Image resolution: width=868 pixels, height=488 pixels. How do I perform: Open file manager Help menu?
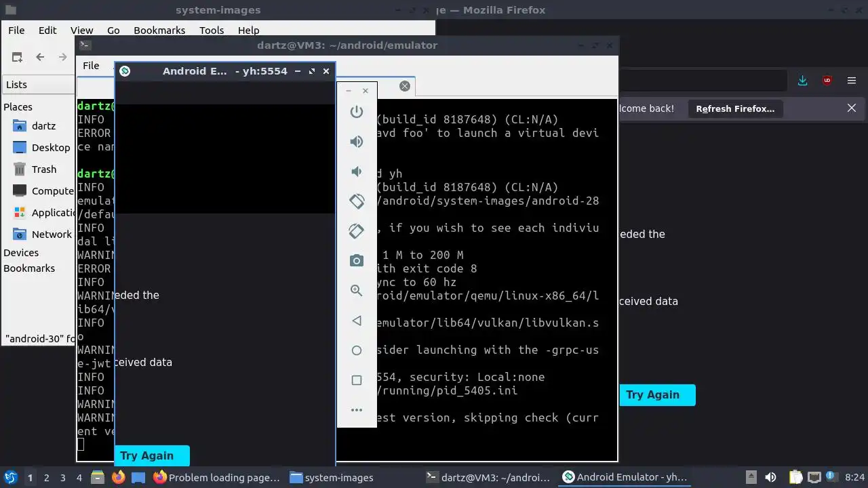pyautogui.click(x=248, y=30)
